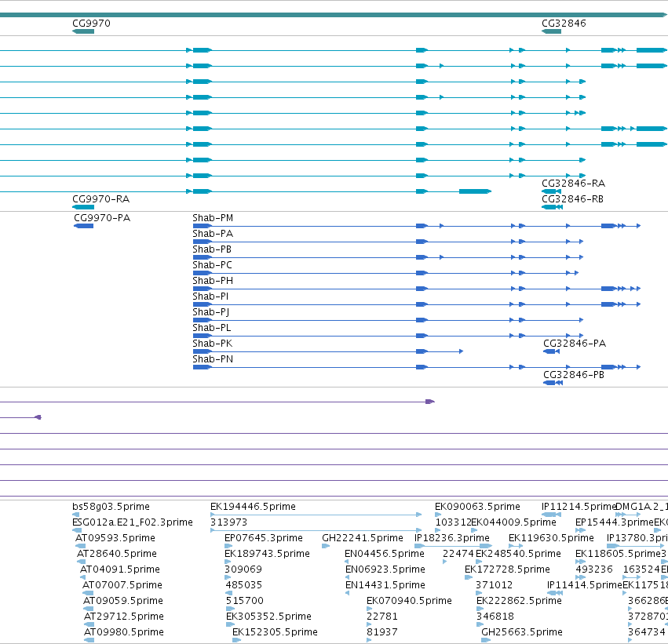Click feature 493236
This screenshot has width=668, height=644.
coord(594,569)
